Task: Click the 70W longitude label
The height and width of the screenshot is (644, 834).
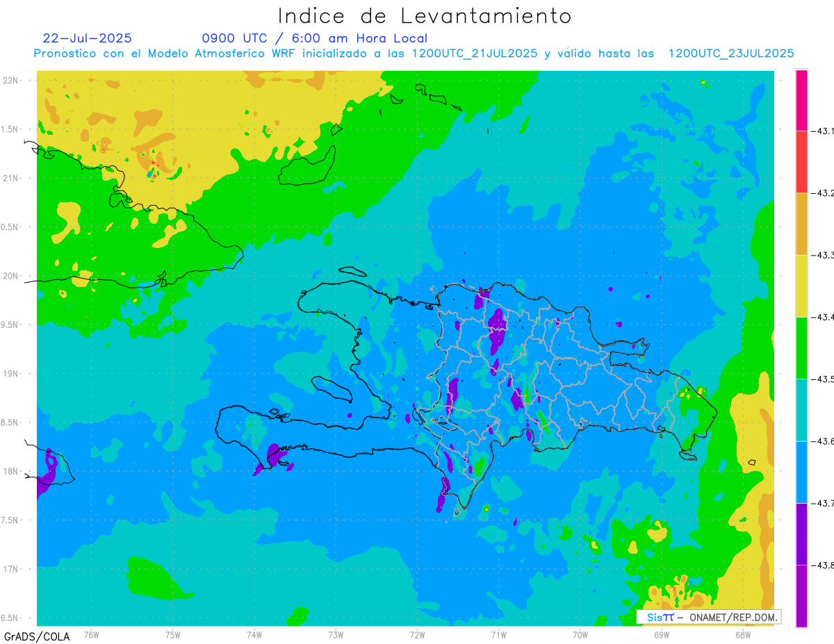Action: pyautogui.click(x=580, y=636)
